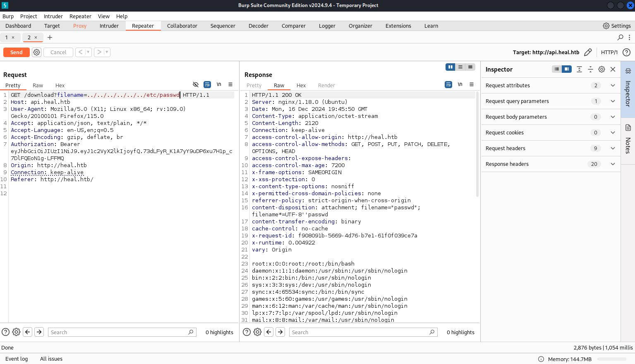The image size is (635, 364).
Task: Cancel the request
Action: point(58,52)
